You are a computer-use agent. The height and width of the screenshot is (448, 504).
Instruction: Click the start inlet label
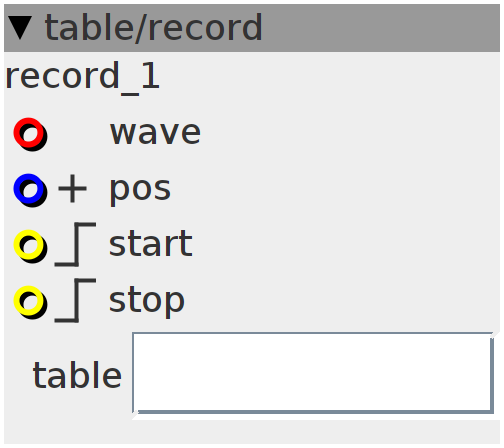(151, 244)
